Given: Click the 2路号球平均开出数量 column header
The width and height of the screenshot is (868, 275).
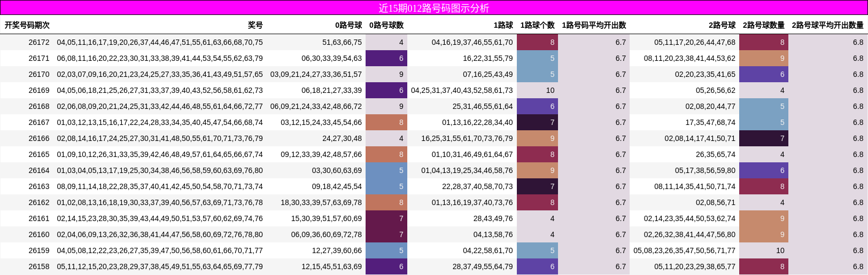Looking at the screenshot, I should point(827,25).
